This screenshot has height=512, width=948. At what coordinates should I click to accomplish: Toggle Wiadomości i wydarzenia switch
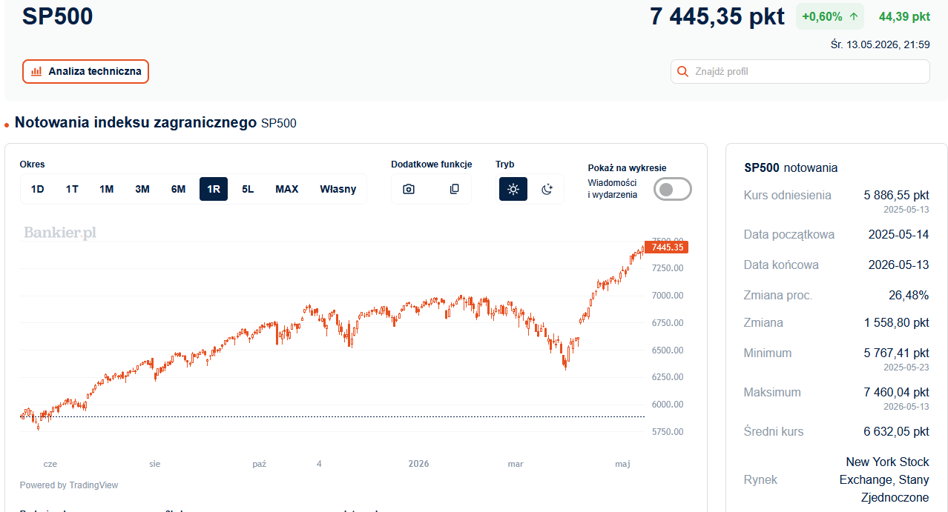[x=672, y=189]
